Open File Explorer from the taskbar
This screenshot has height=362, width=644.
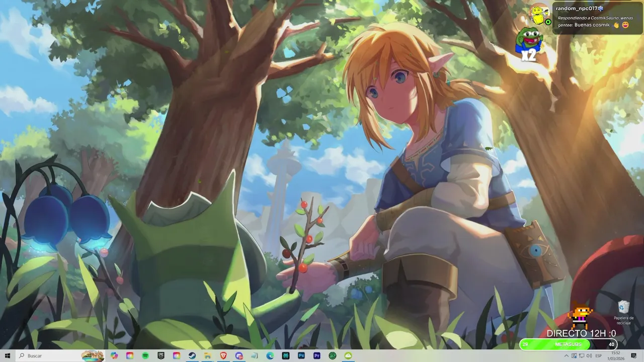click(x=208, y=355)
